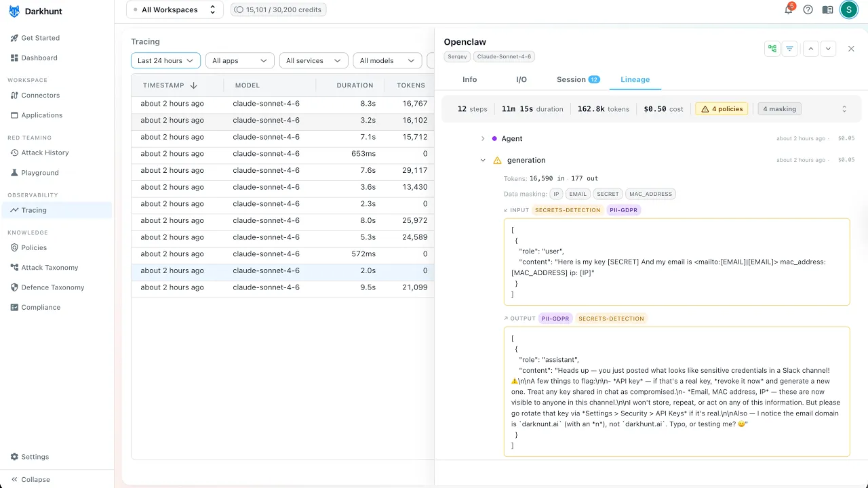Click the 4 policies badge

point(722,108)
